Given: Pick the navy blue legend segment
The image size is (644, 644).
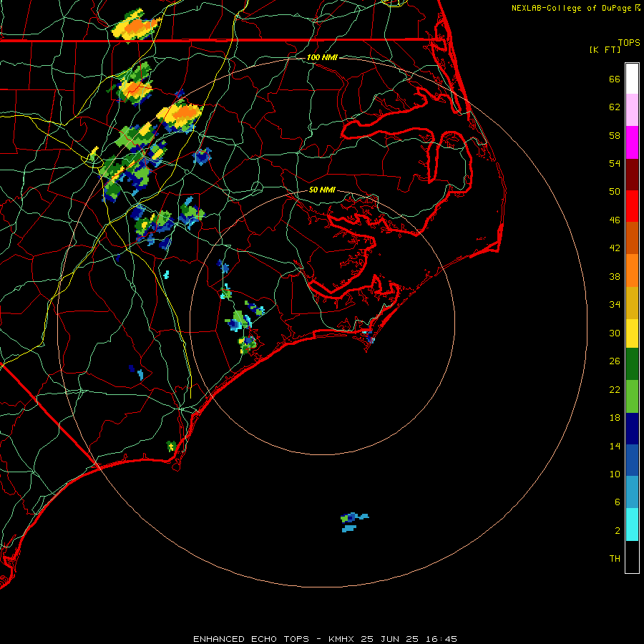Looking at the screenshot, I should click(632, 429).
